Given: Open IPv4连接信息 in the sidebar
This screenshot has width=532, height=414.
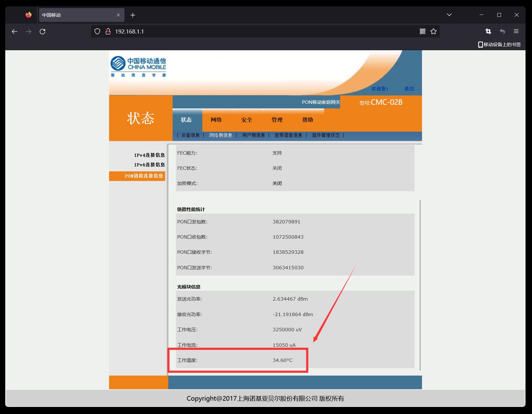Looking at the screenshot, I should click(149, 155).
